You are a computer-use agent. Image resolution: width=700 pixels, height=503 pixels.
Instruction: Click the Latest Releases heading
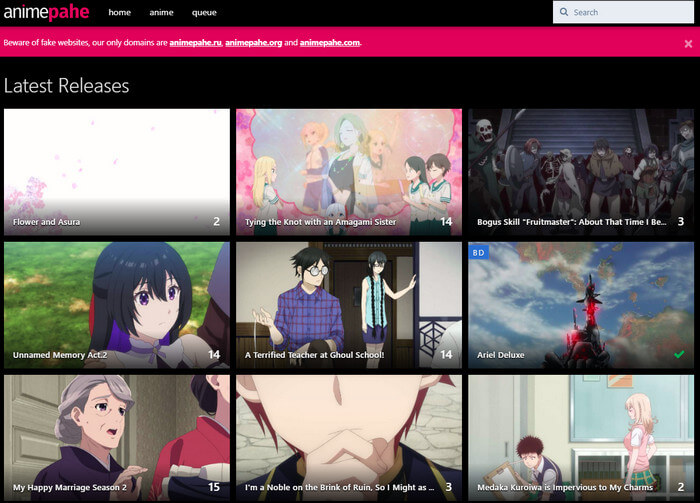[67, 85]
